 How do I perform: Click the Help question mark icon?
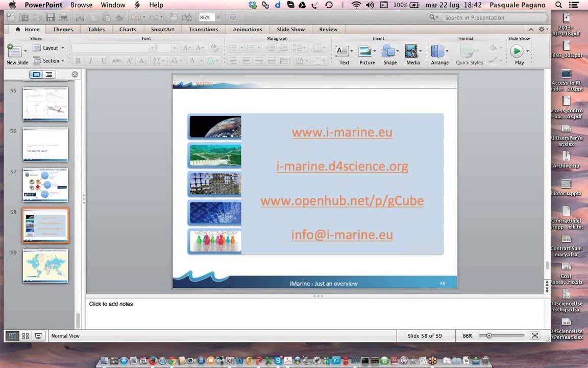coord(233,17)
